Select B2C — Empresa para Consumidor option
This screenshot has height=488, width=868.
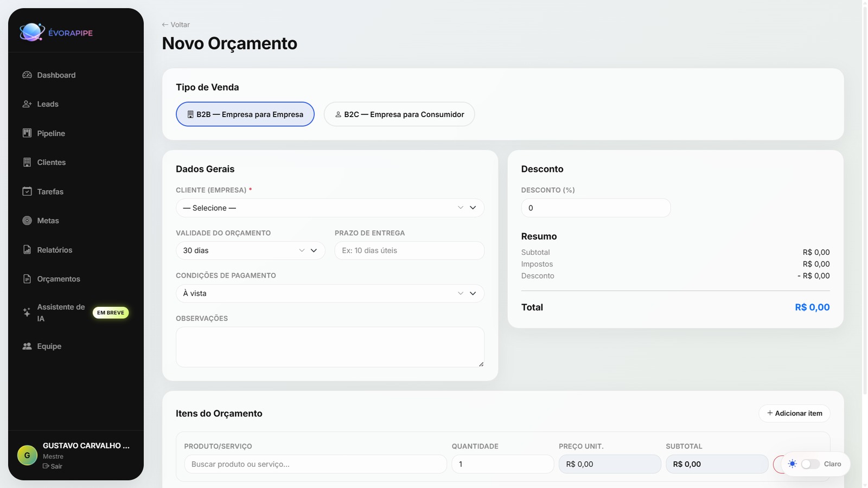pyautogui.click(x=399, y=114)
